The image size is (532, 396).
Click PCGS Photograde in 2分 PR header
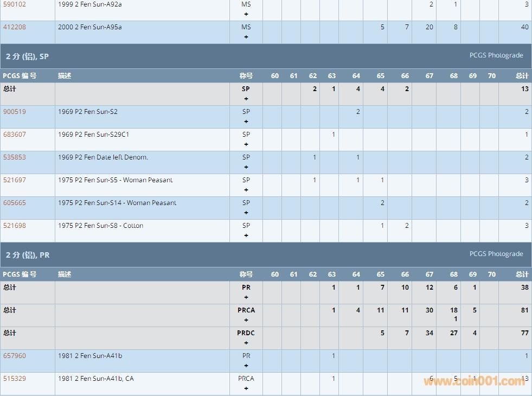pyautogui.click(x=496, y=254)
